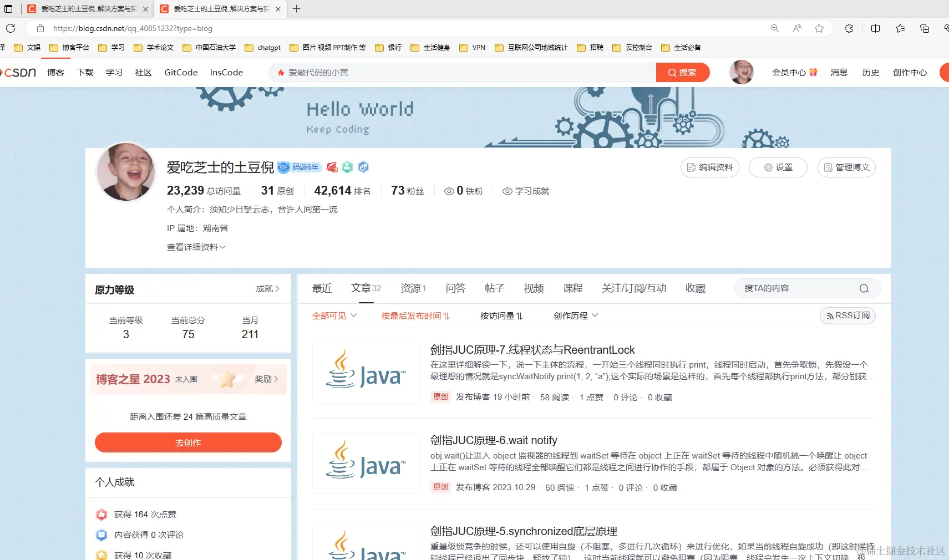Open the split screen icon
Screen dimensions: 949x560
pos(876,28)
